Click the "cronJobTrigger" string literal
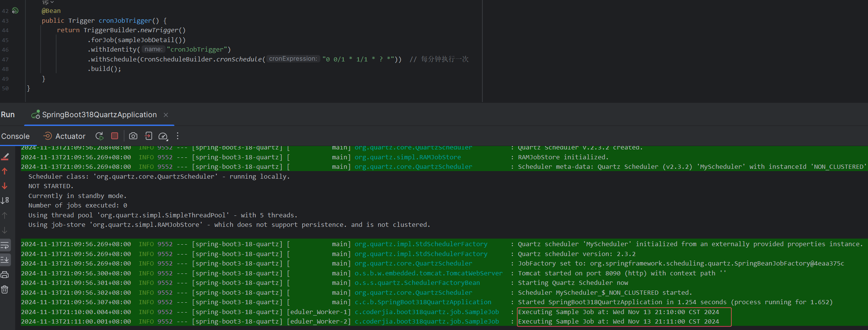 [197, 49]
